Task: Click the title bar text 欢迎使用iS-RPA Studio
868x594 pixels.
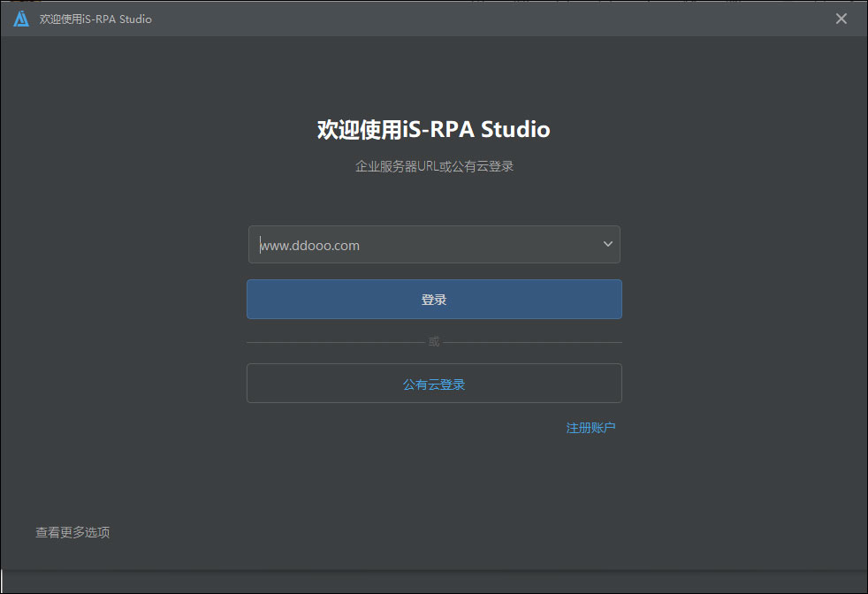Action: 95,19
